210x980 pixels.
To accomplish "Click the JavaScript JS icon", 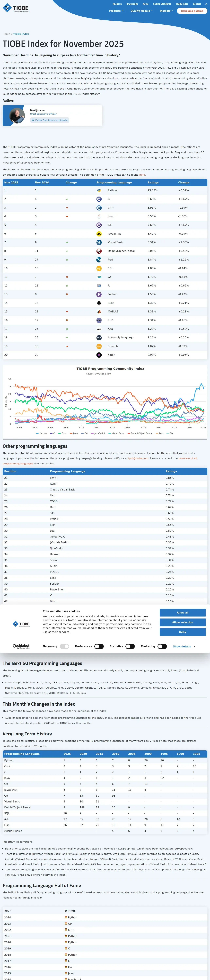I will 99,234.
